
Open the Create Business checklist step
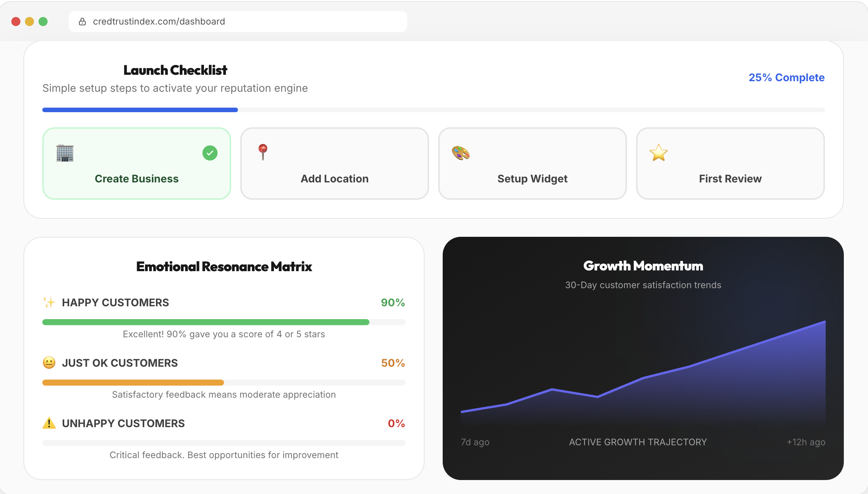pyautogui.click(x=137, y=164)
